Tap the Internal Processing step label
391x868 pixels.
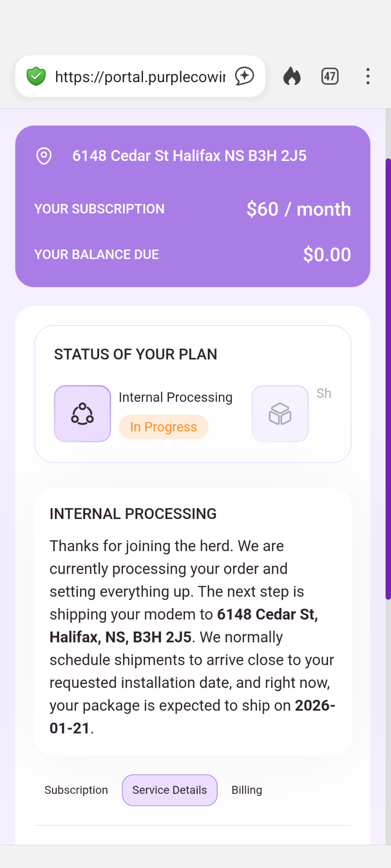[x=176, y=397]
